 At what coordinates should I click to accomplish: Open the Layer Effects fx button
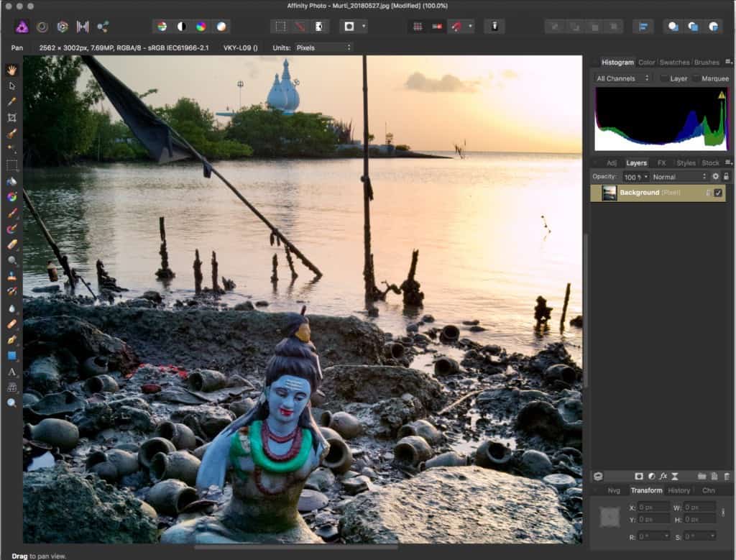(x=663, y=476)
